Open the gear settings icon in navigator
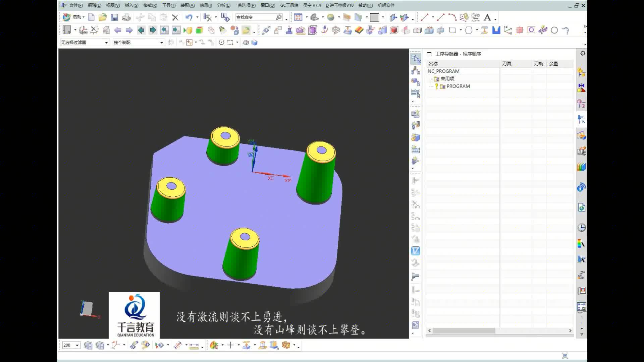 [x=583, y=54]
